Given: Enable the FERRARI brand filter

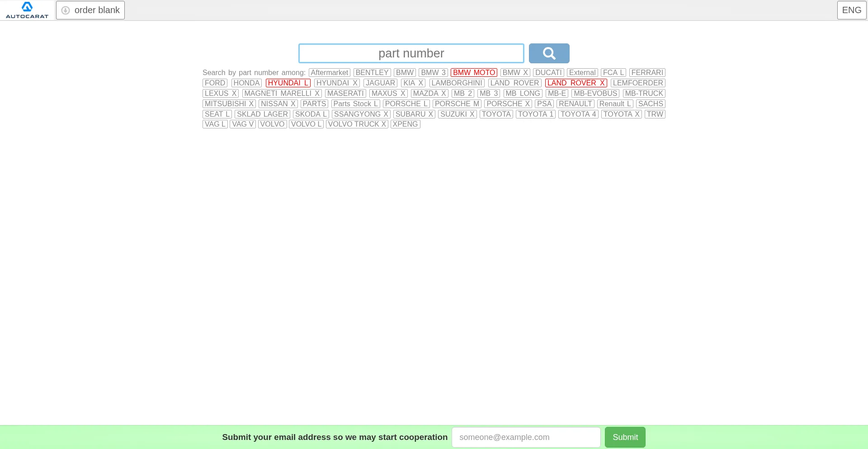Looking at the screenshot, I should pos(647,73).
